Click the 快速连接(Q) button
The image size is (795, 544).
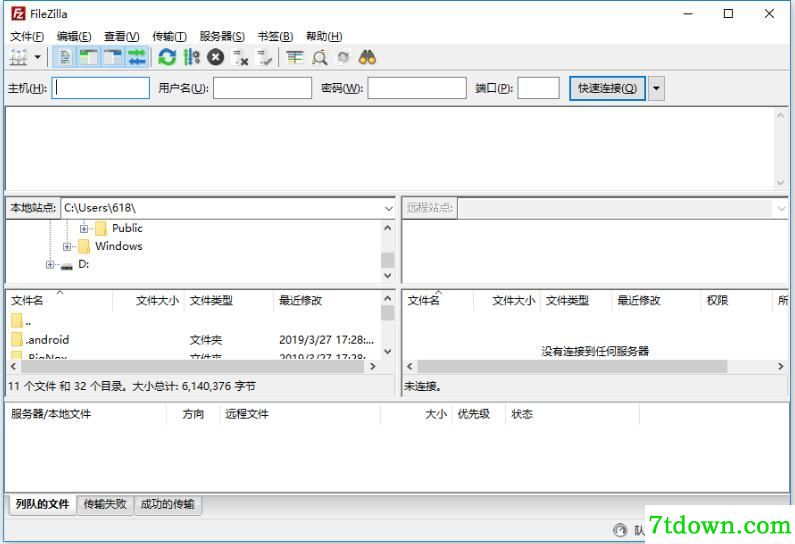pos(607,88)
